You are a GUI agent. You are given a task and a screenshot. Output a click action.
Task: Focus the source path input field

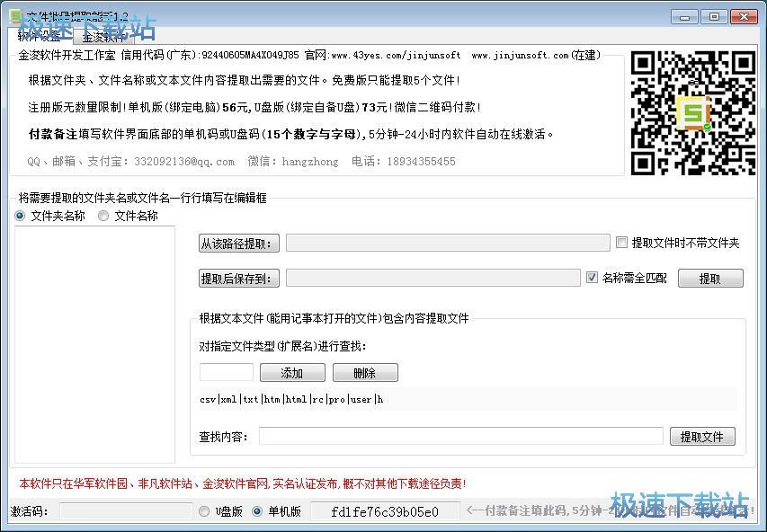point(448,243)
